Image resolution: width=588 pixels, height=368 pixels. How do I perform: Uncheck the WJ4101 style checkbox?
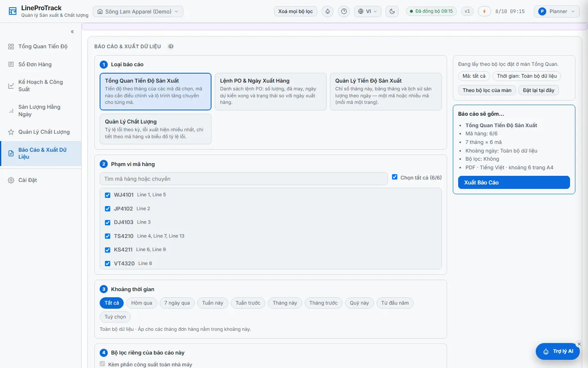(108, 195)
